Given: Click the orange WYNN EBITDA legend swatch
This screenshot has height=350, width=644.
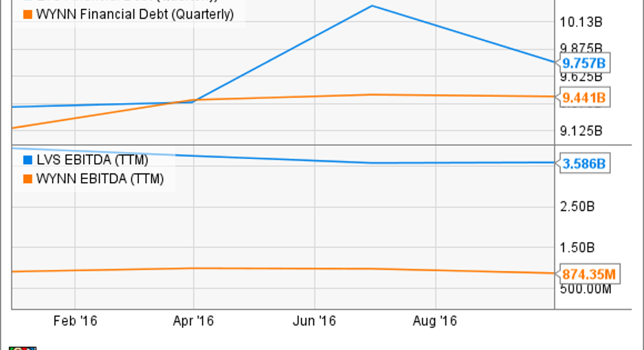Looking at the screenshot, I should 28,179.
